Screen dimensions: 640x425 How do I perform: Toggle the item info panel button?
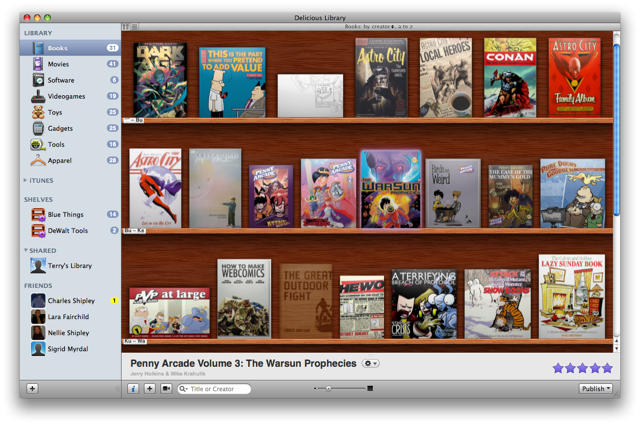[x=133, y=389]
